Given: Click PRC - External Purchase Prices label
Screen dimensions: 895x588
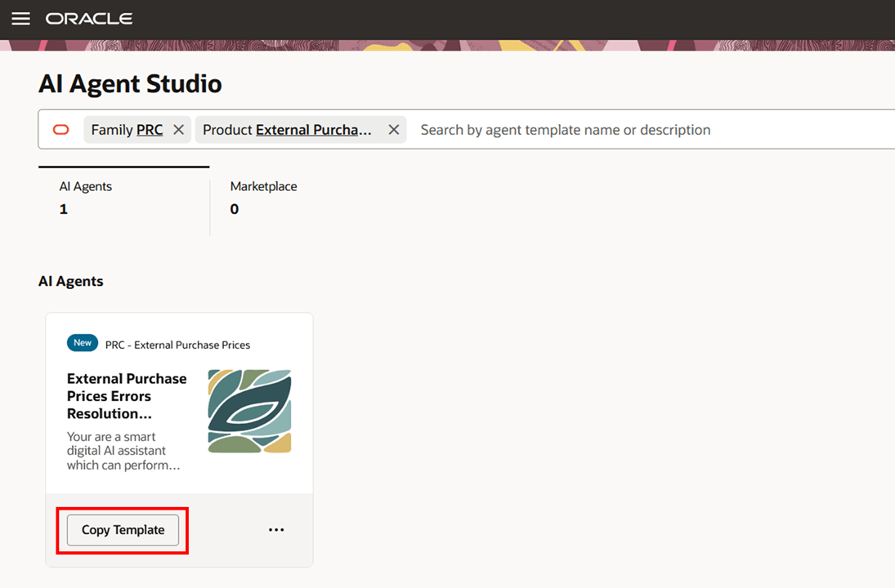Looking at the screenshot, I should 177,345.
